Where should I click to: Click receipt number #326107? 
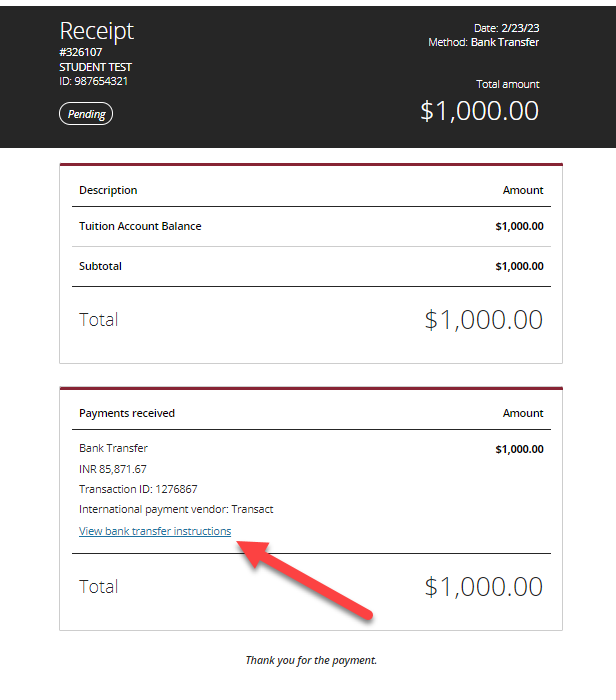coord(81,52)
